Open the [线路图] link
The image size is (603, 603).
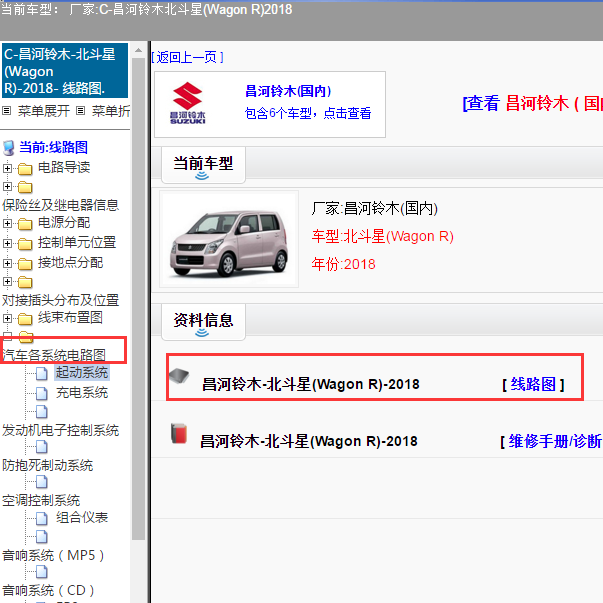(533, 384)
